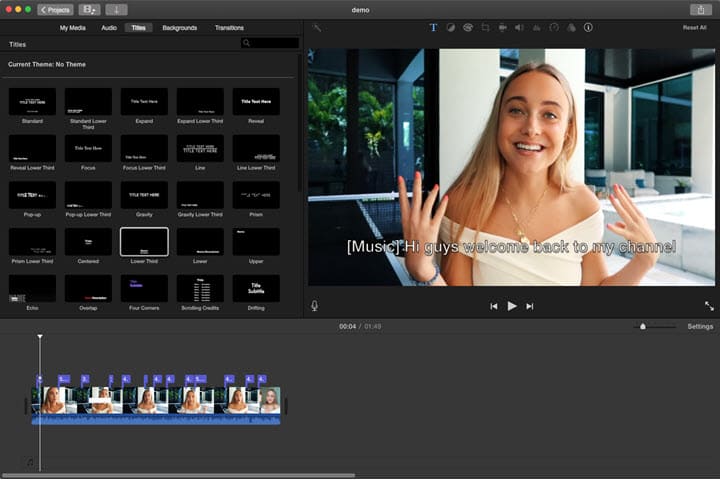Switch to the Transitions tab

229,28
